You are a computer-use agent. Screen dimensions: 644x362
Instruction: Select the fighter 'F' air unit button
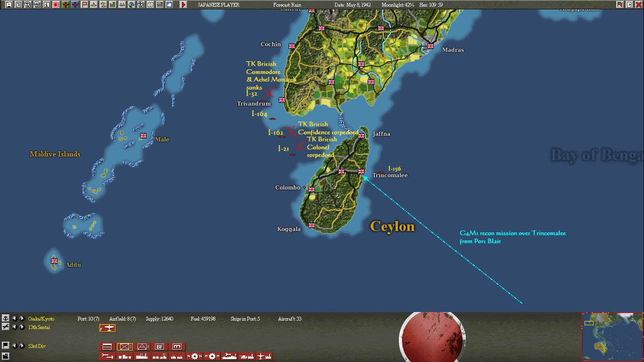107,328
